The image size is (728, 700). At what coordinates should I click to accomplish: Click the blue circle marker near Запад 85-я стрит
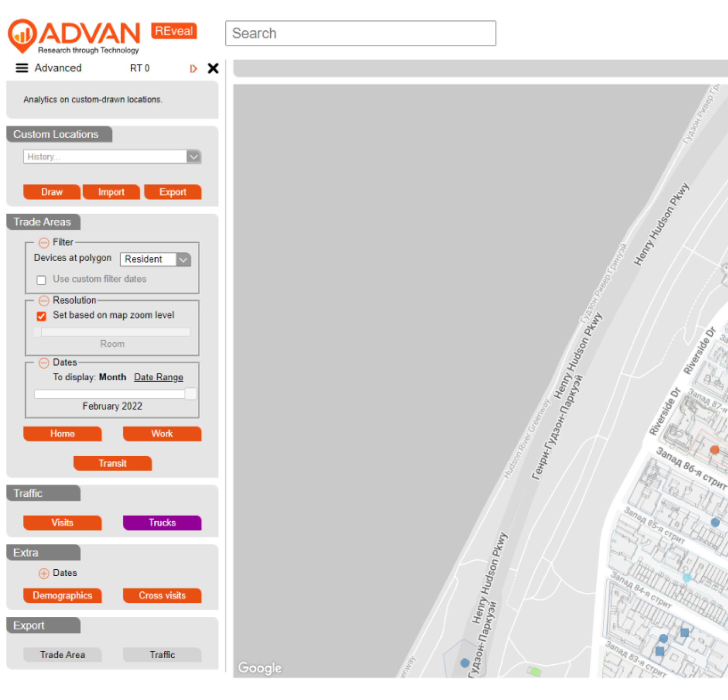[x=715, y=522]
